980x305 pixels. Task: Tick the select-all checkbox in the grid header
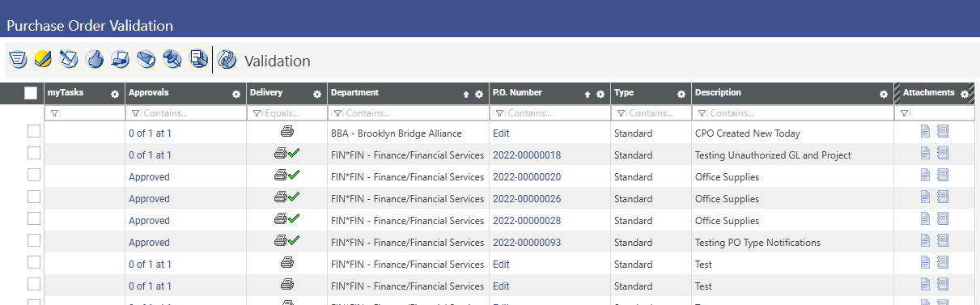31,93
